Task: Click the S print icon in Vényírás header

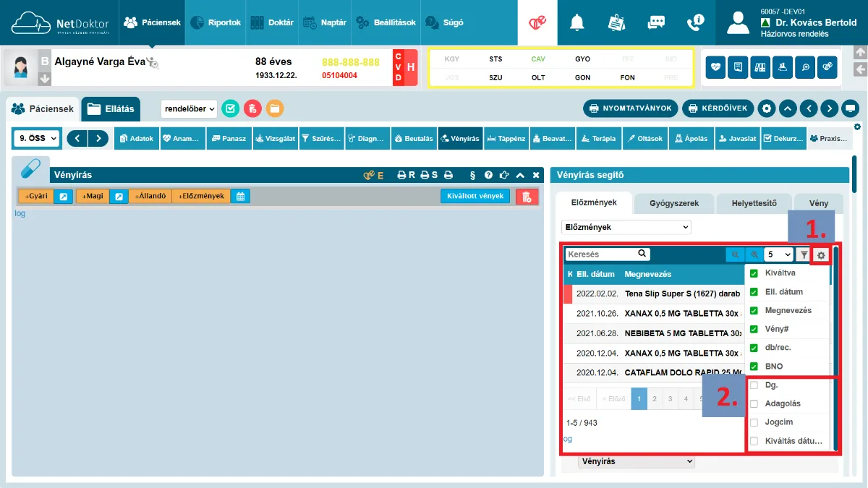Action: click(429, 175)
